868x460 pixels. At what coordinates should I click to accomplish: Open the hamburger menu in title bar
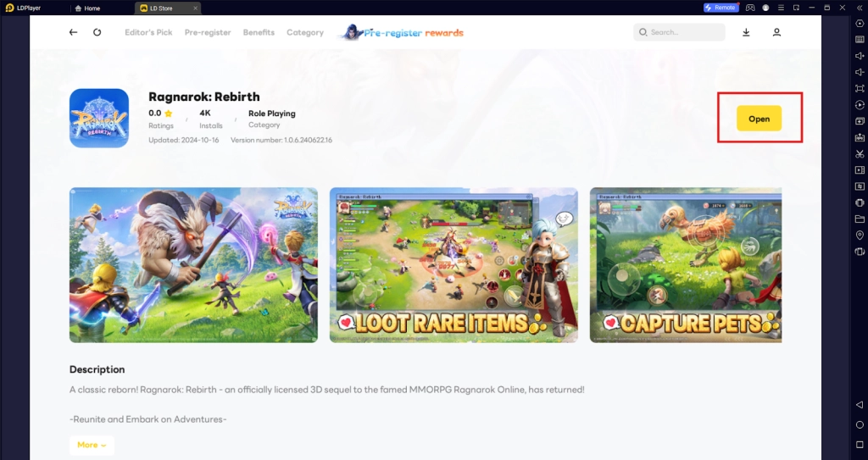[781, 8]
